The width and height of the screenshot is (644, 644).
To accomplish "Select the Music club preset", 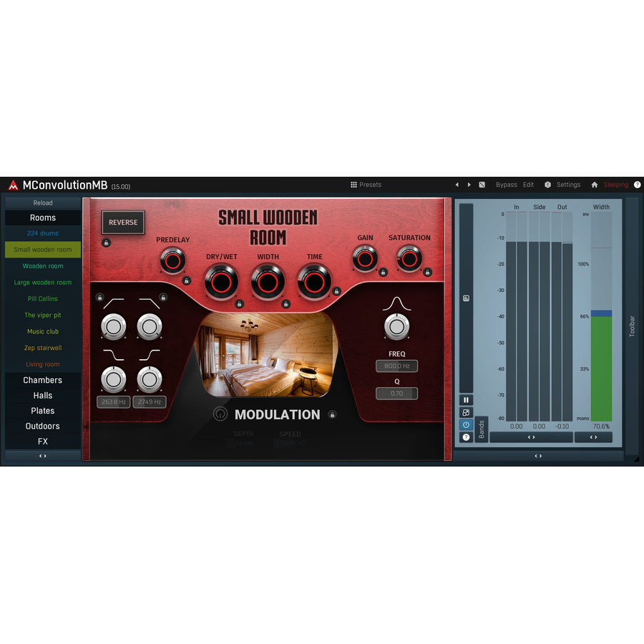I will [x=43, y=331].
